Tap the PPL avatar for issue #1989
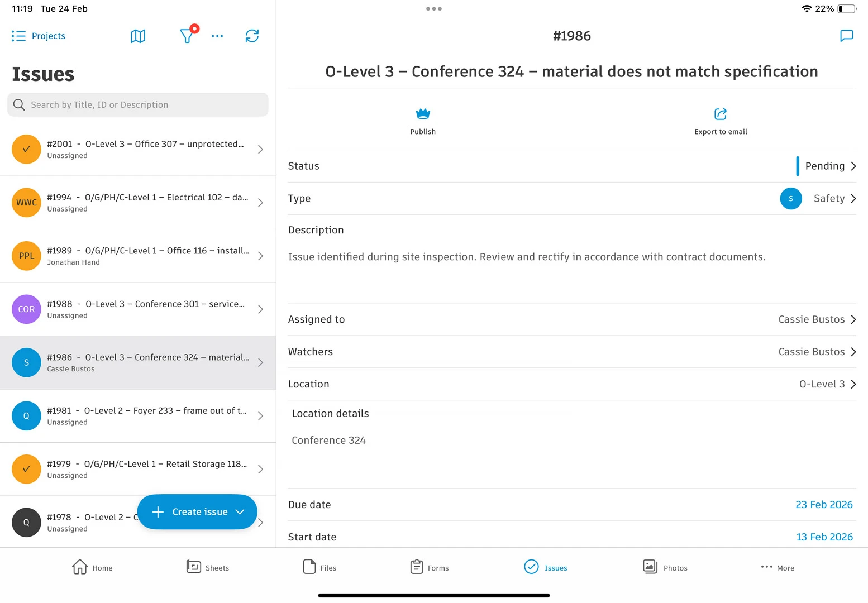The image size is (868, 603). (26, 256)
